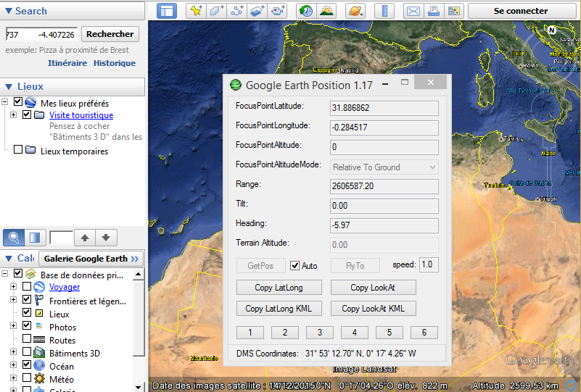Viewport: 581px width, 392px height.
Task: Select preset button 4
Action: (355, 333)
